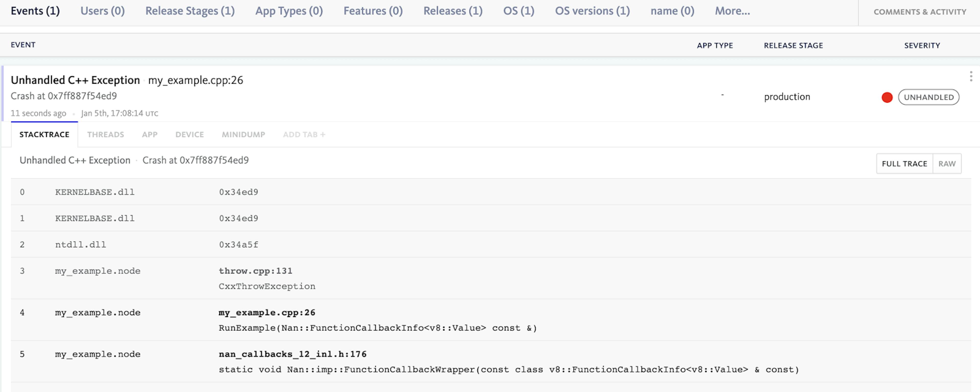Click the throw.cpp:131 stack frame
980x392 pixels.
tap(256, 271)
